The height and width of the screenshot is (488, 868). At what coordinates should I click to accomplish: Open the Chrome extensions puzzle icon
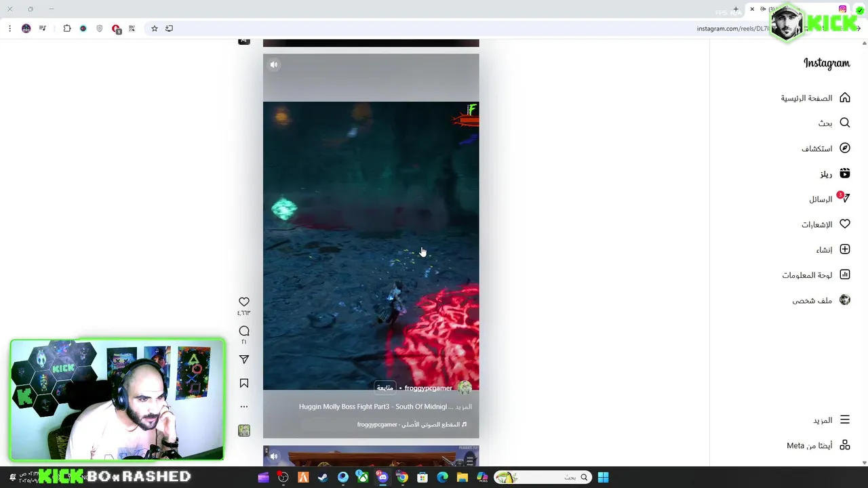click(67, 28)
